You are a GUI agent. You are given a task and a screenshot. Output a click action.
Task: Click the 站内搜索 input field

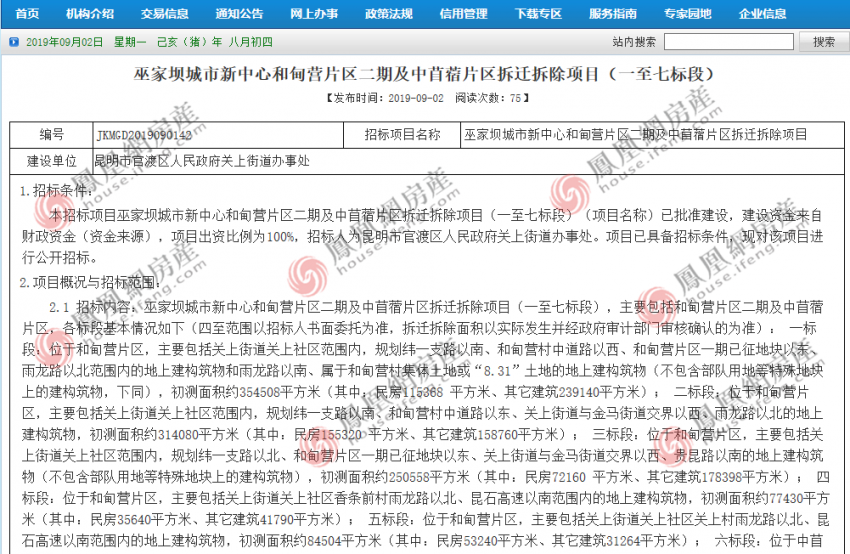pyautogui.click(x=729, y=42)
